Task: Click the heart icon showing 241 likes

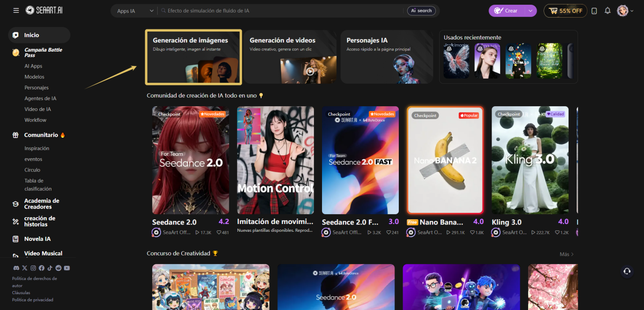Action: (389, 233)
